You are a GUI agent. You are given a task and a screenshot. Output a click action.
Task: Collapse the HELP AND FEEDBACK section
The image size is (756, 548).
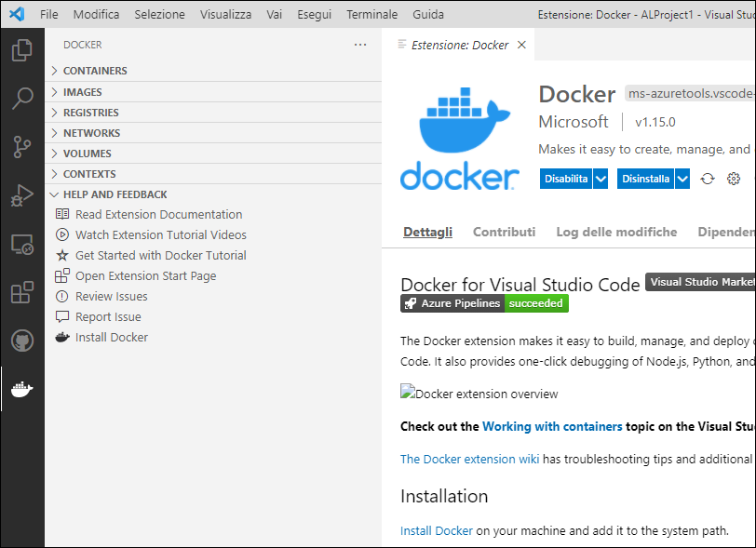213,194
